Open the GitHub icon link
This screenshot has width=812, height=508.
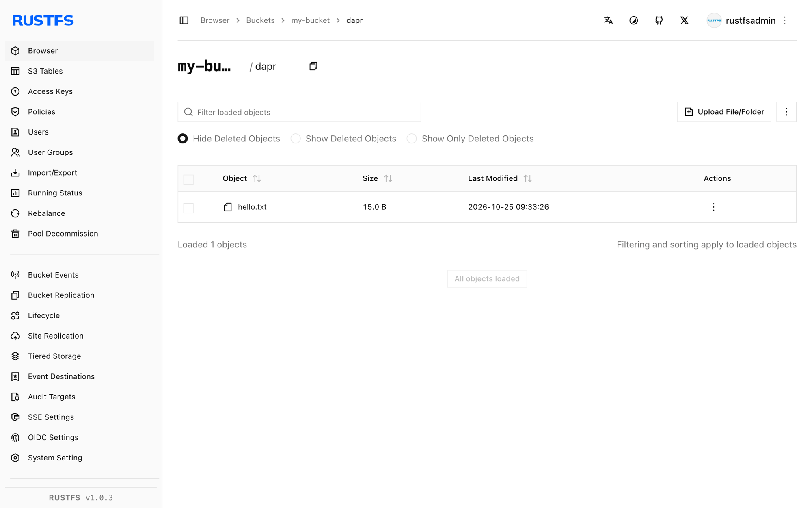pyautogui.click(x=659, y=20)
